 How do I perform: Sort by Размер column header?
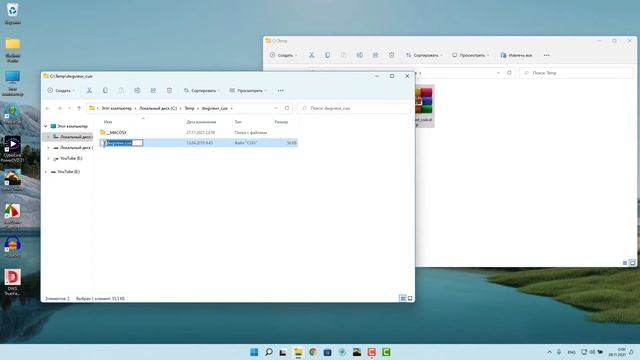click(281, 122)
